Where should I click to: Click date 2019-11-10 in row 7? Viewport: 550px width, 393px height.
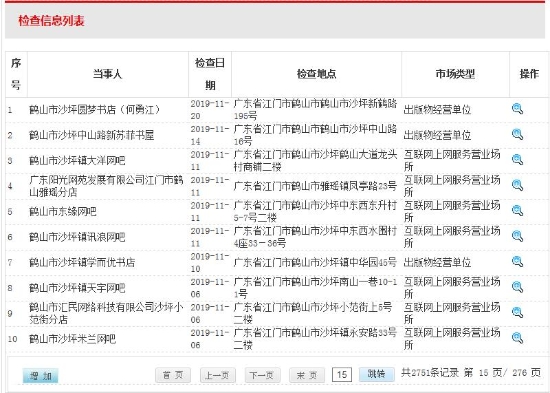point(210,262)
